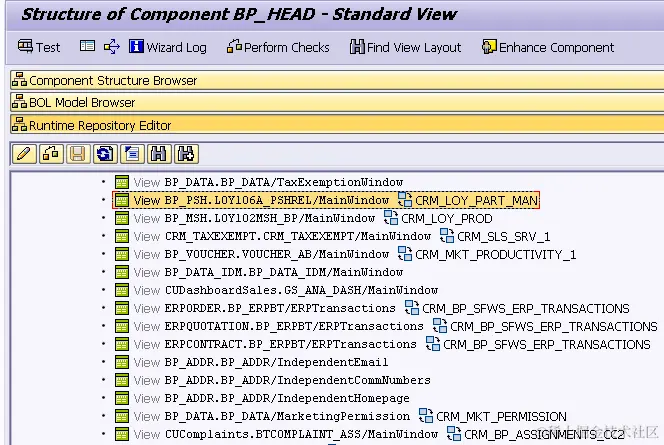Click the CRM_LOY_PROD switch label

[x=446, y=218]
